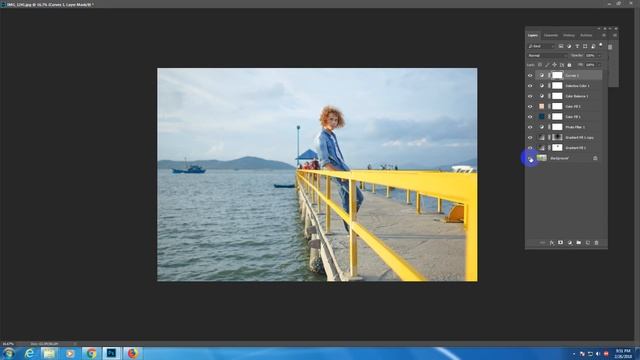Viewport: 640px width, 360px height.
Task: Select the Selective Color 1 layer name
Action: (x=577, y=86)
